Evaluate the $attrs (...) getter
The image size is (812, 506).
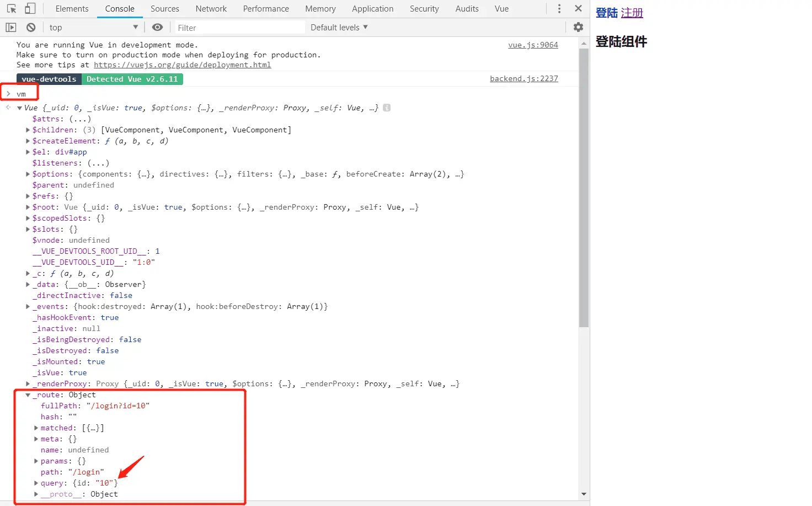tap(80, 119)
